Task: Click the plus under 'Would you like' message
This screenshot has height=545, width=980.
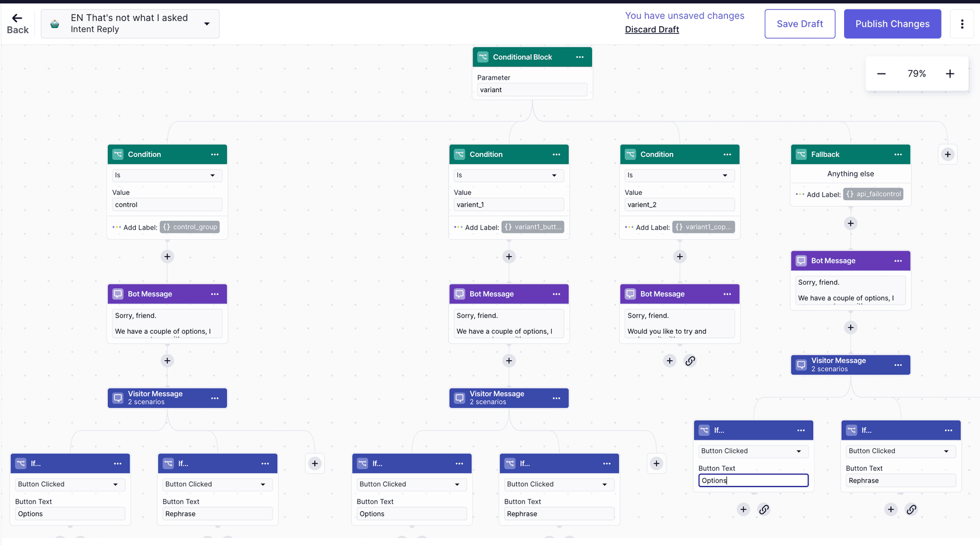Action: click(x=670, y=361)
